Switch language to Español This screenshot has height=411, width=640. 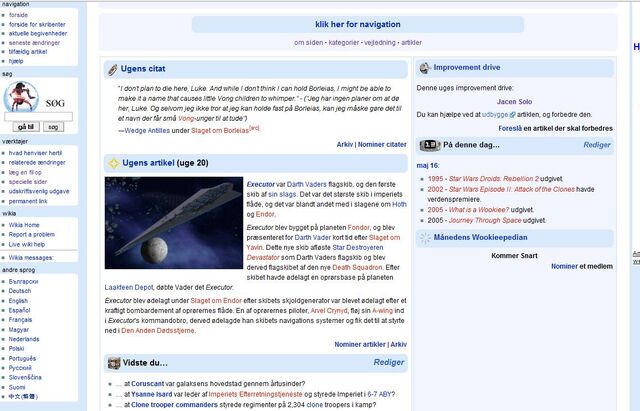pos(20,310)
